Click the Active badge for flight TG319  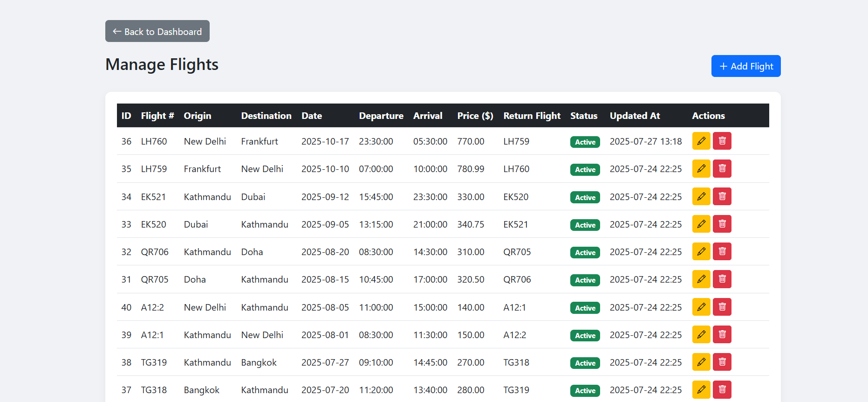[585, 363]
